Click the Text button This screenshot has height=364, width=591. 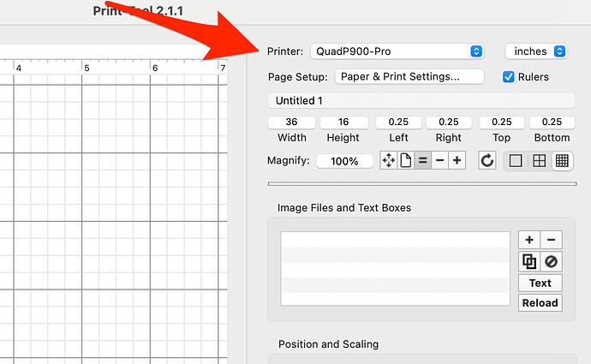[540, 283]
